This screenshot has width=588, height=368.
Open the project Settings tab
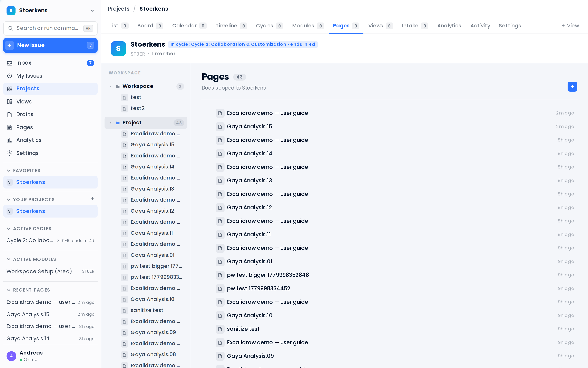click(510, 26)
